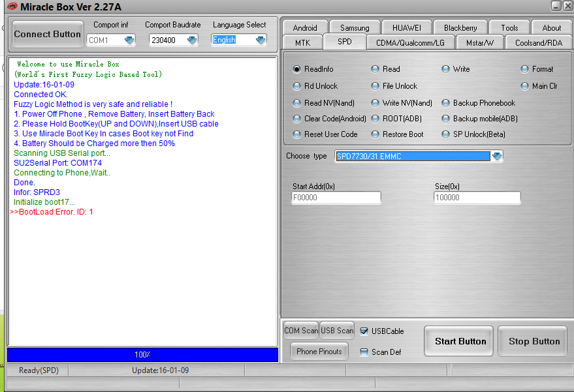This screenshot has width=574, height=392.
Task: Click the Size(0x) input field
Action: [x=477, y=198]
